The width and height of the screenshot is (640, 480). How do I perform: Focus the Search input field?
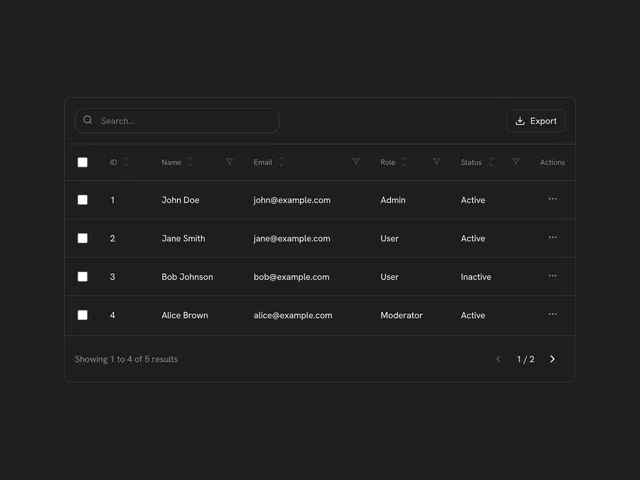185,121
